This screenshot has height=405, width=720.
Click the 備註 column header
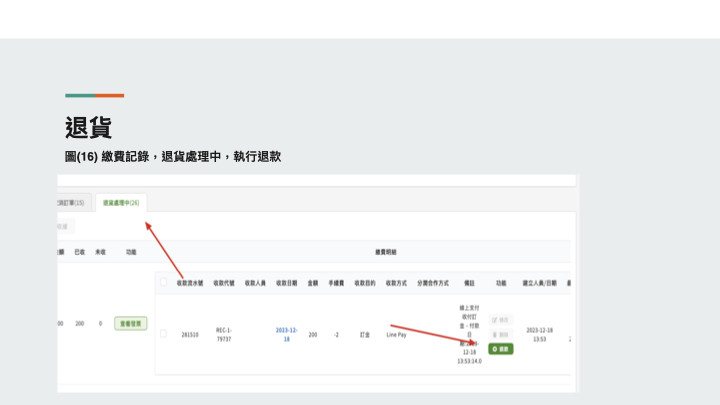point(470,283)
